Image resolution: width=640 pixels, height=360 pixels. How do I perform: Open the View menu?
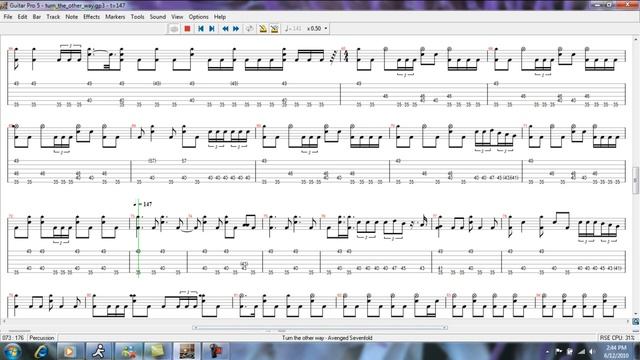(177, 17)
